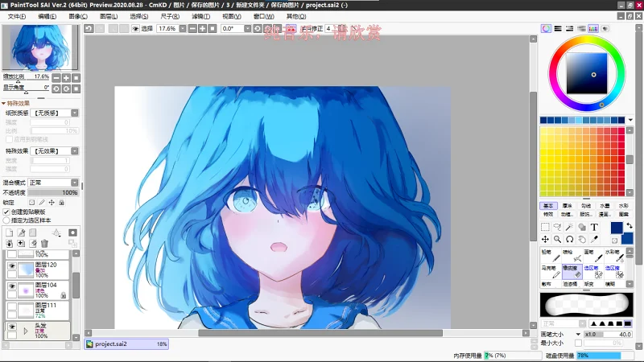Create a new normal layer

(x=9, y=232)
